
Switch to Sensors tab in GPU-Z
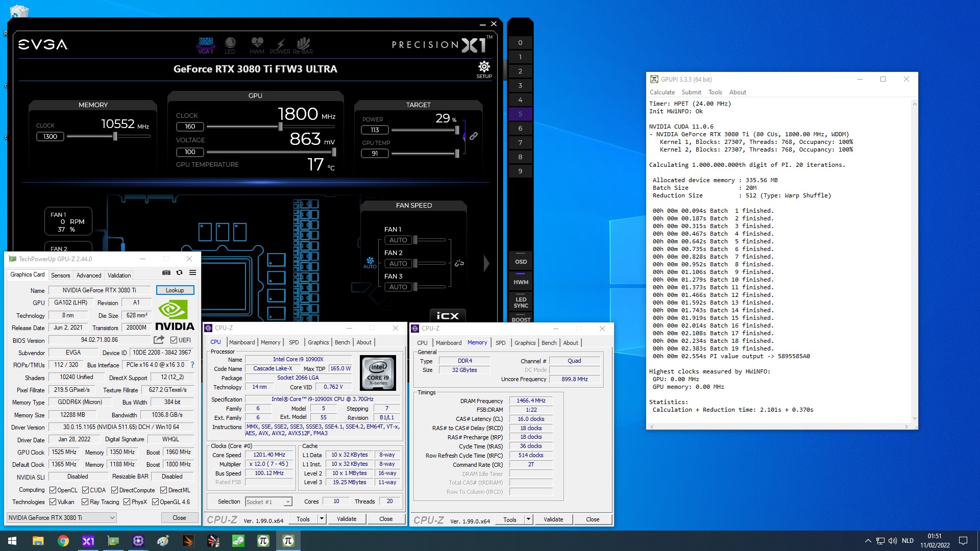[x=60, y=275]
